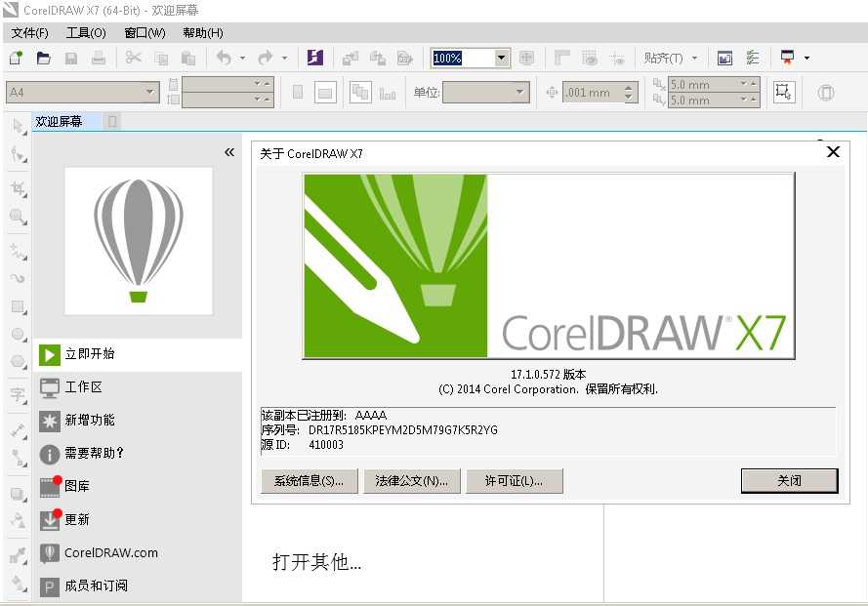
Task: Click the hot air balloon thumbnail image
Action: pos(138,240)
